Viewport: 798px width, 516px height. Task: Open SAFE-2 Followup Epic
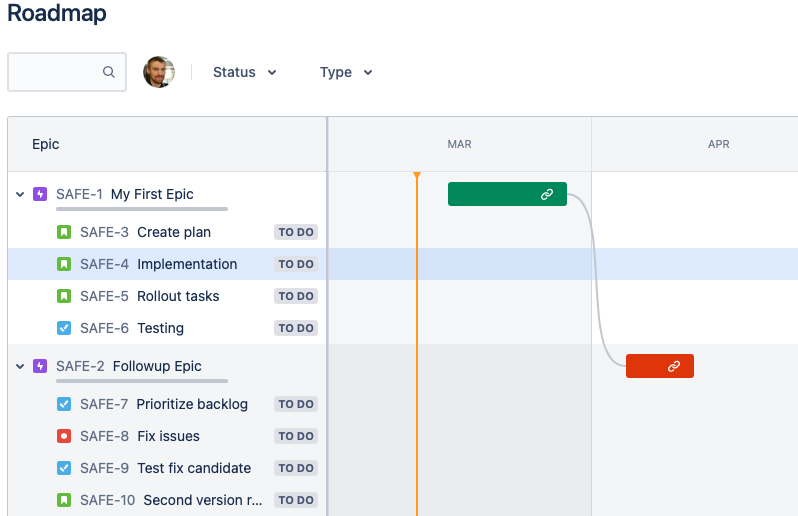click(x=129, y=366)
